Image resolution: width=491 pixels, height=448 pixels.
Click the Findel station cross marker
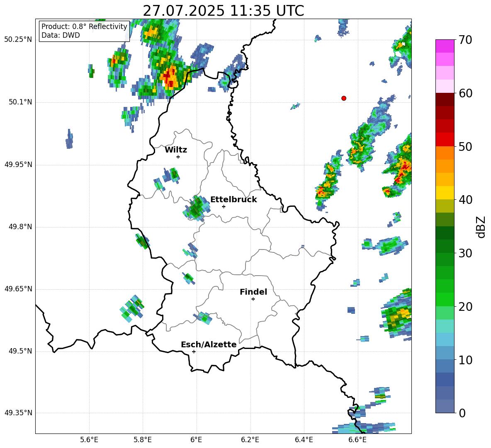point(253,299)
